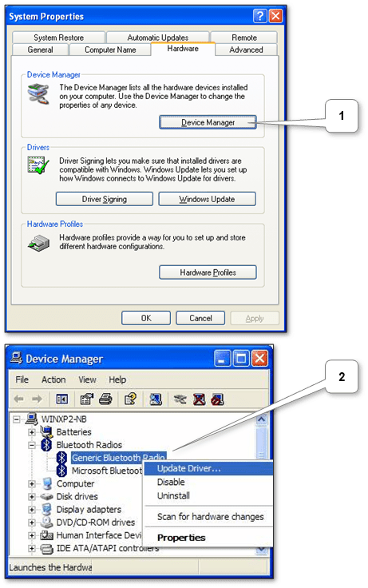Choose Update Driver... from the context menu
Viewport: 368px width, 588px height.
click(208, 468)
